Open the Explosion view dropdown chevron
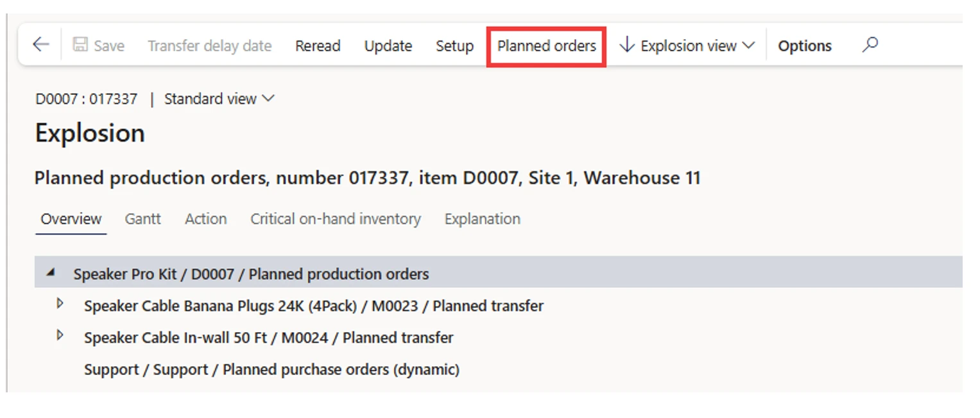This screenshot has width=980, height=418. pos(748,46)
